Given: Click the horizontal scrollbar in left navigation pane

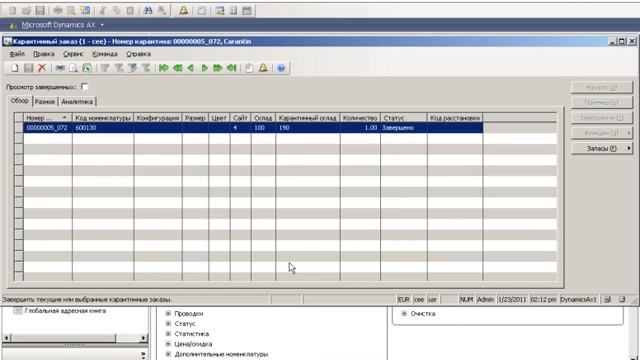Looking at the screenshot, I should click(63, 338).
